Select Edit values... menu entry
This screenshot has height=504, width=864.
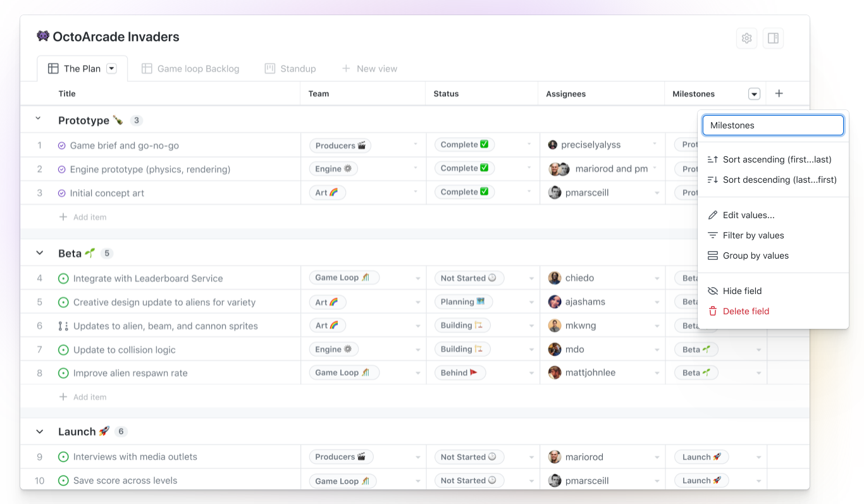click(x=773, y=215)
